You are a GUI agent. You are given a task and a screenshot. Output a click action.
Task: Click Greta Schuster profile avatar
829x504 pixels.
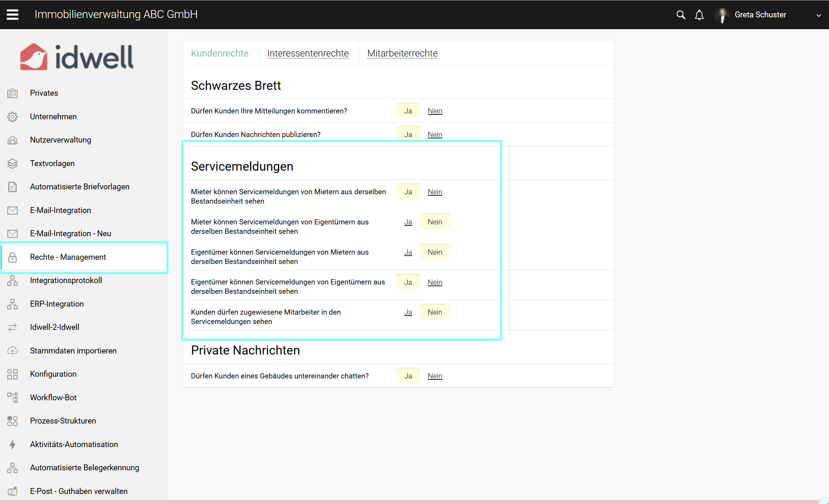pos(722,15)
